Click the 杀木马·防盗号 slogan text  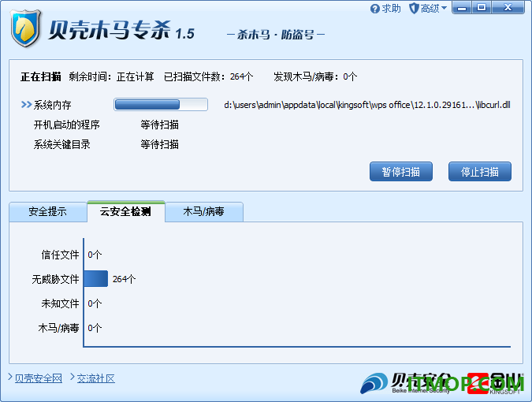[x=276, y=34]
